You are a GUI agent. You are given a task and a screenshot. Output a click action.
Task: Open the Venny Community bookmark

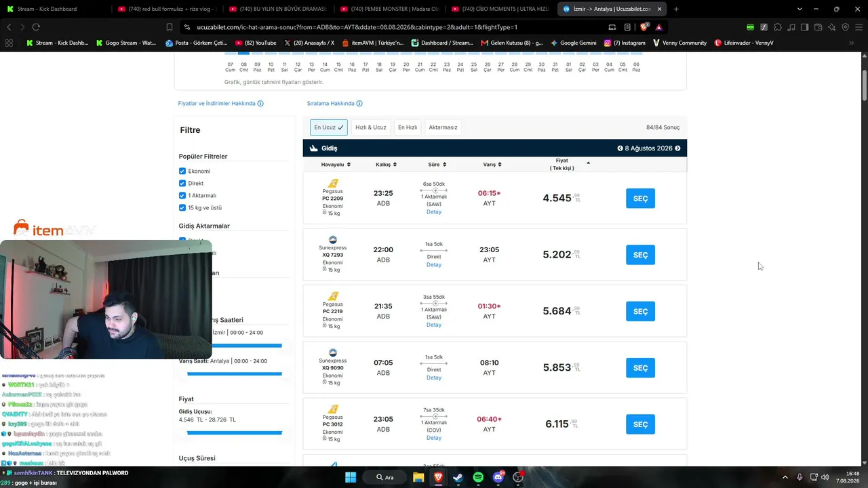click(x=679, y=43)
